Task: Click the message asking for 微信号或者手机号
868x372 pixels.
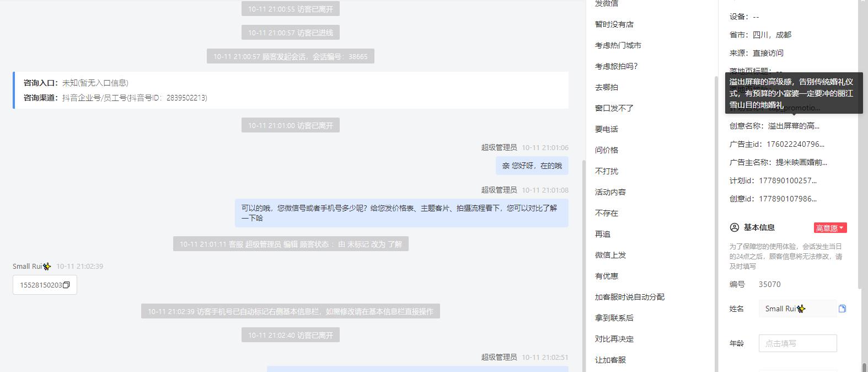Action: pyautogui.click(x=401, y=213)
